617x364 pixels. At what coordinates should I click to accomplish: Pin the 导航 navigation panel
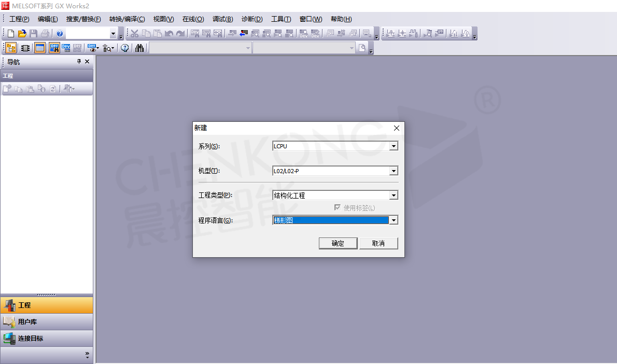coord(79,62)
